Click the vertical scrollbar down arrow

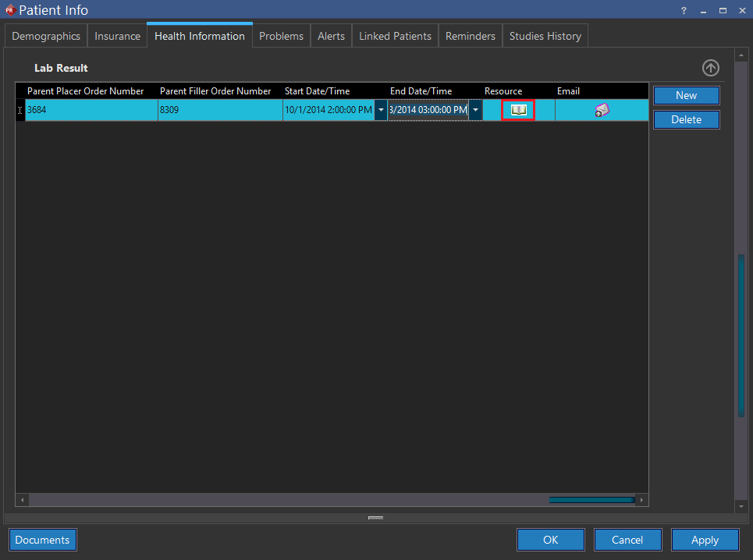point(741,506)
